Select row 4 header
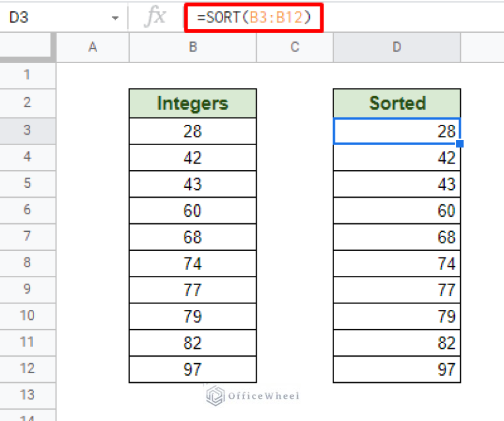Image resolution: width=504 pixels, height=421 pixels. coord(28,157)
